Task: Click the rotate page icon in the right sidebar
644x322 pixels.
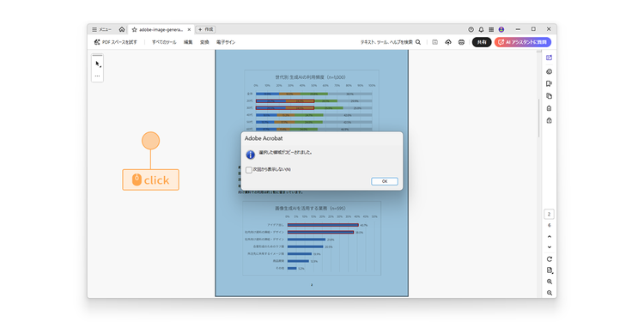Action: pos(550,259)
